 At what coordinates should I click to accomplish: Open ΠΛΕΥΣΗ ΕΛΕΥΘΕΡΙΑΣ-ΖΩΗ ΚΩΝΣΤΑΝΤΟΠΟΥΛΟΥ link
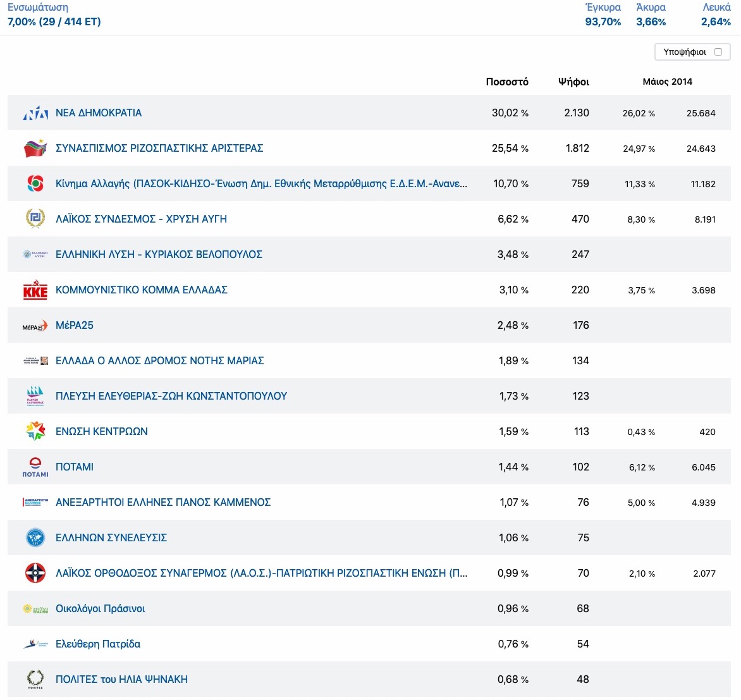(171, 396)
